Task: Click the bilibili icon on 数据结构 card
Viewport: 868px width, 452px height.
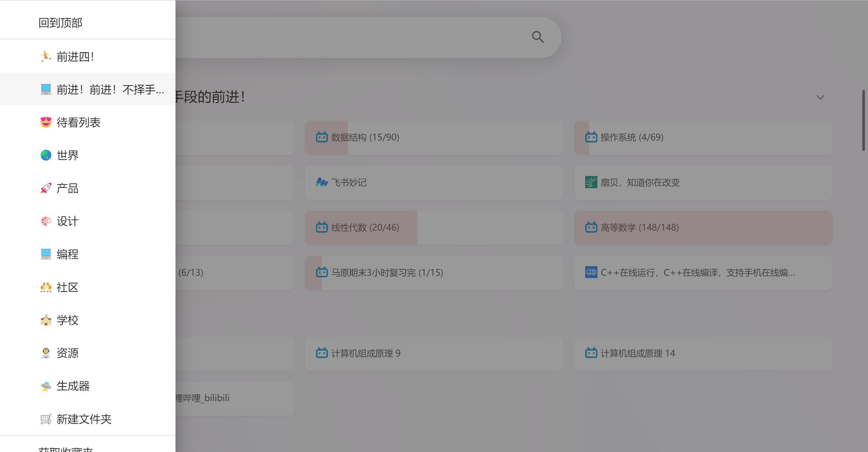Action: point(321,137)
